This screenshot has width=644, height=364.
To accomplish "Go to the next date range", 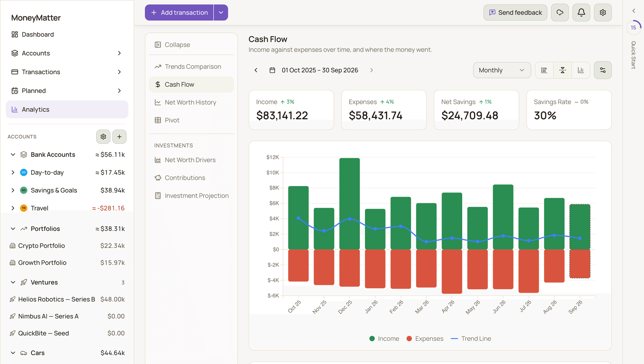I will 371,70.
